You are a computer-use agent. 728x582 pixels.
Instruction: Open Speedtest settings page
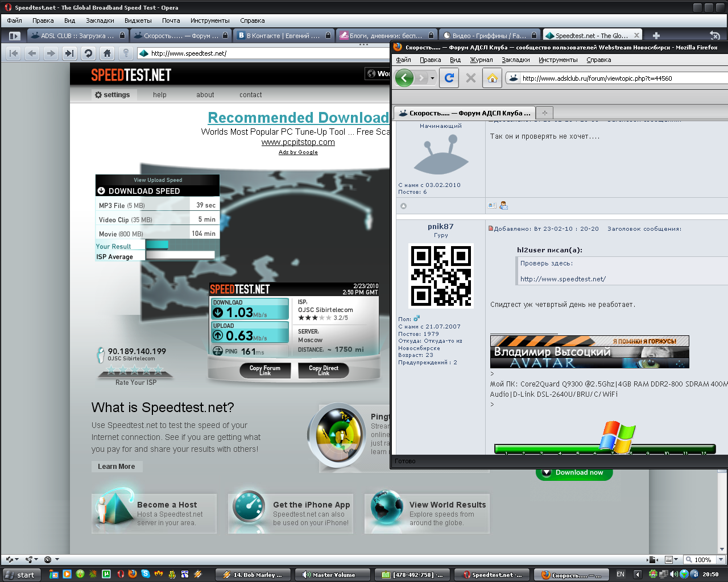click(x=113, y=95)
